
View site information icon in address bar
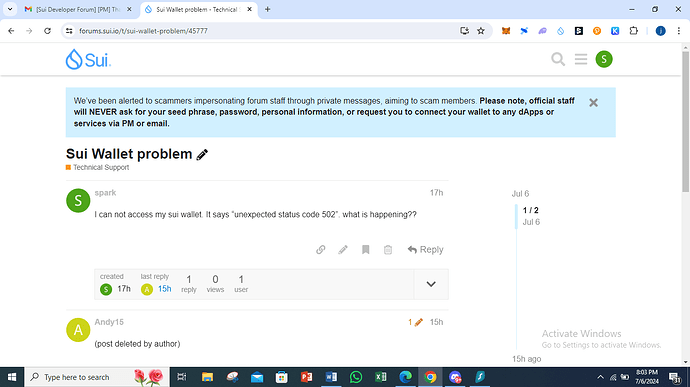pos(69,31)
